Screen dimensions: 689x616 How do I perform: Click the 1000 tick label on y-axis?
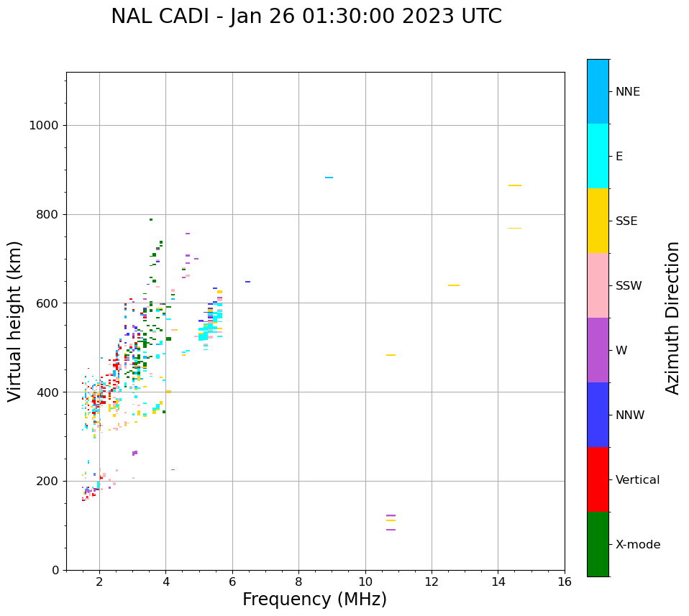(x=43, y=125)
